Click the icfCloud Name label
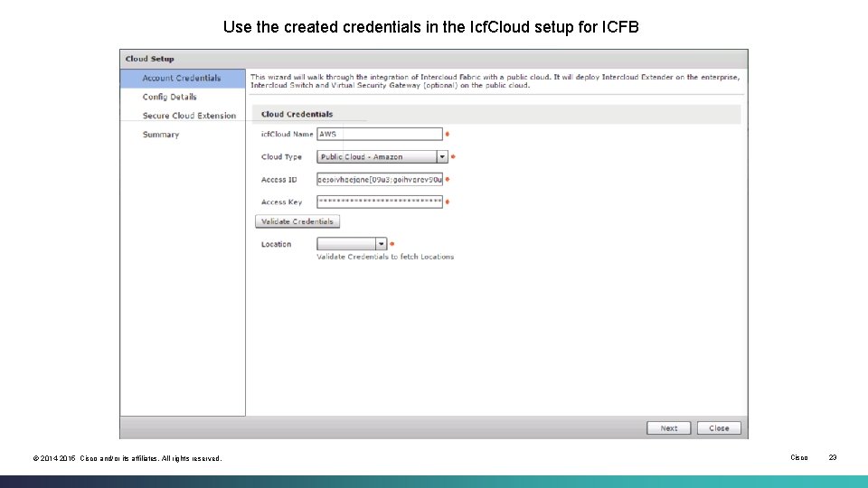 [287, 134]
